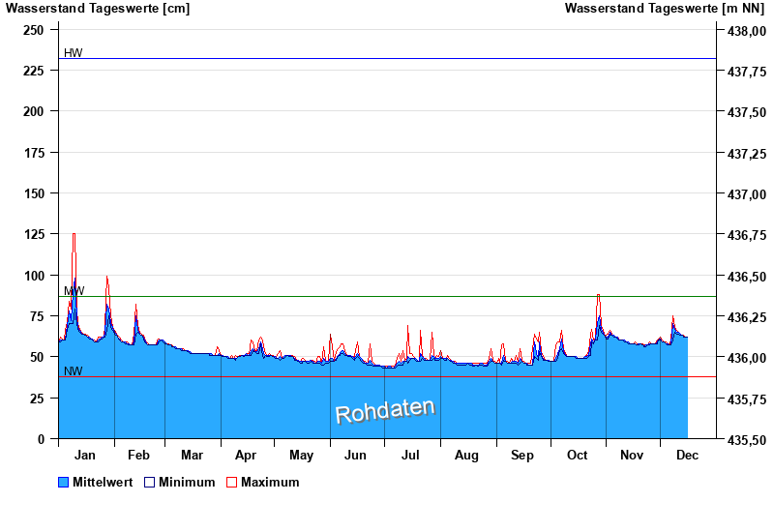Click the white Minimum legend box
Viewport: 774px width, 532px height.
(150, 482)
